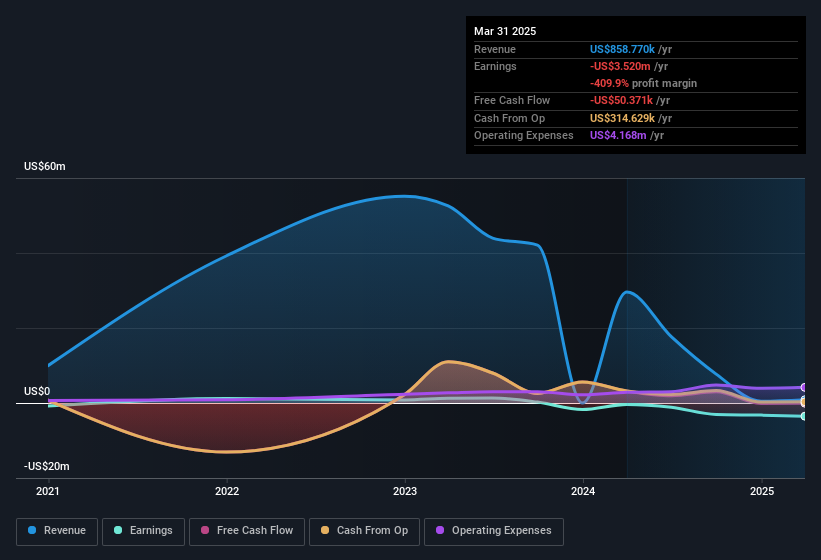Screen dimensions: 821x560
Task: Click the 2021 x-axis label
Action: (48, 491)
